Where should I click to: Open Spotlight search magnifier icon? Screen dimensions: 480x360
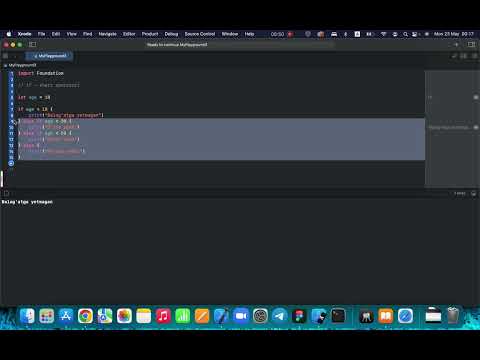[x=406, y=34]
